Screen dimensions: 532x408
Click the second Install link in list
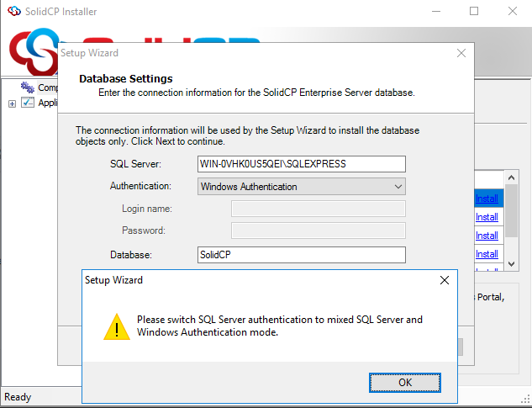click(x=487, y=217)
